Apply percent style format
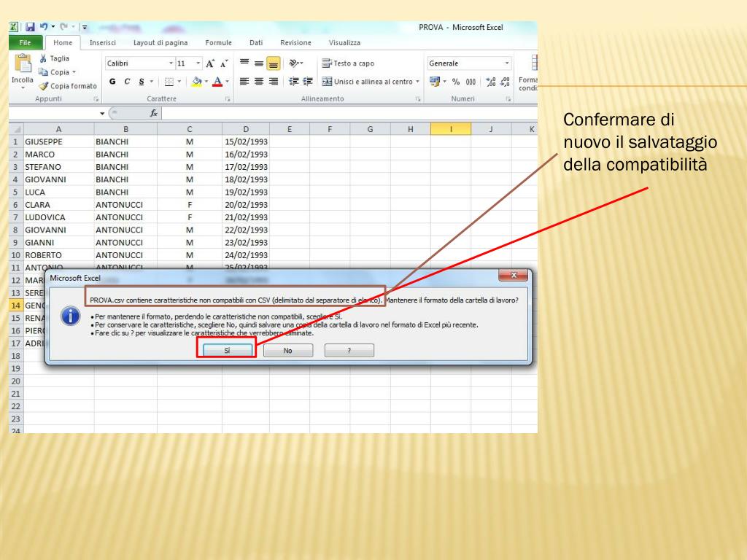 coord(456,82)
